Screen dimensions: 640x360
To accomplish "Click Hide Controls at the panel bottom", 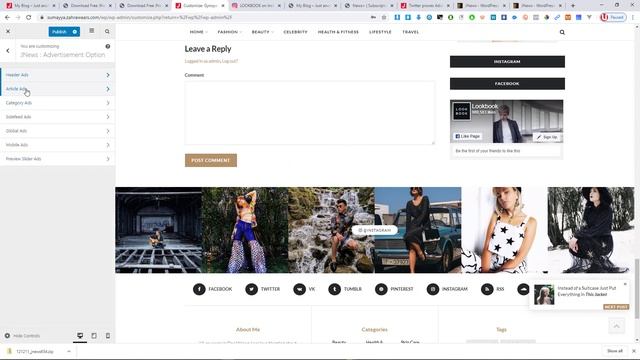I will tap(22, 336).
